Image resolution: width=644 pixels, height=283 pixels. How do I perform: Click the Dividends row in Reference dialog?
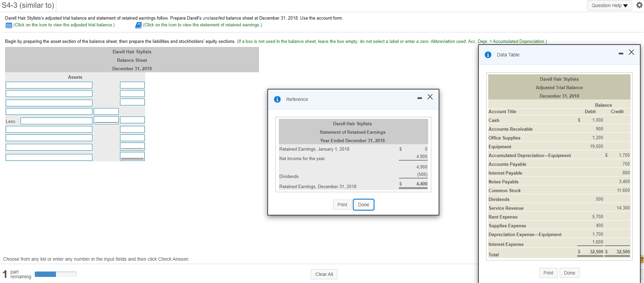pyautogui.click(x=353, y=176)
